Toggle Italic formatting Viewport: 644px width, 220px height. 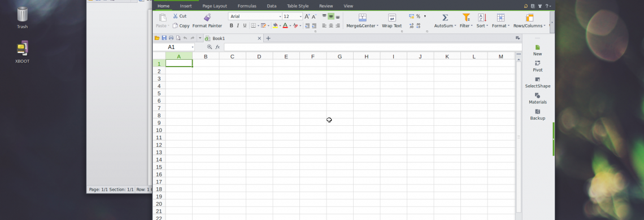pos(238,25)
